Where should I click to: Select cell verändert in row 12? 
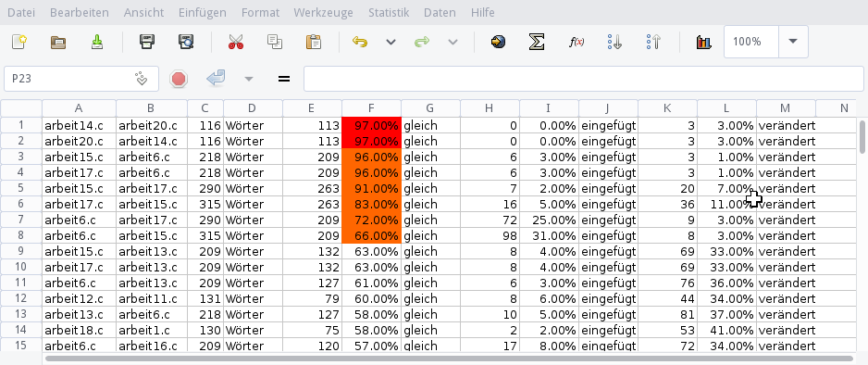point(786,298)
